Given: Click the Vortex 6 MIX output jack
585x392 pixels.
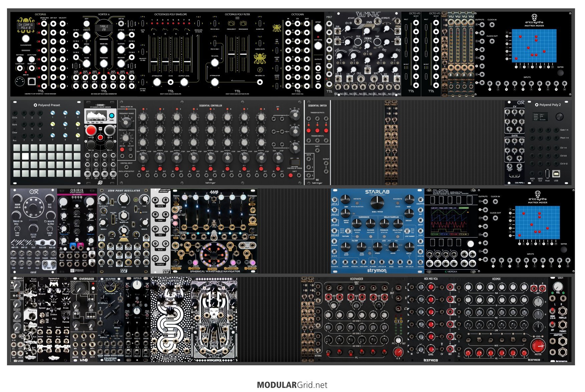Looking at the screenshot, I should tap(104, 86).
